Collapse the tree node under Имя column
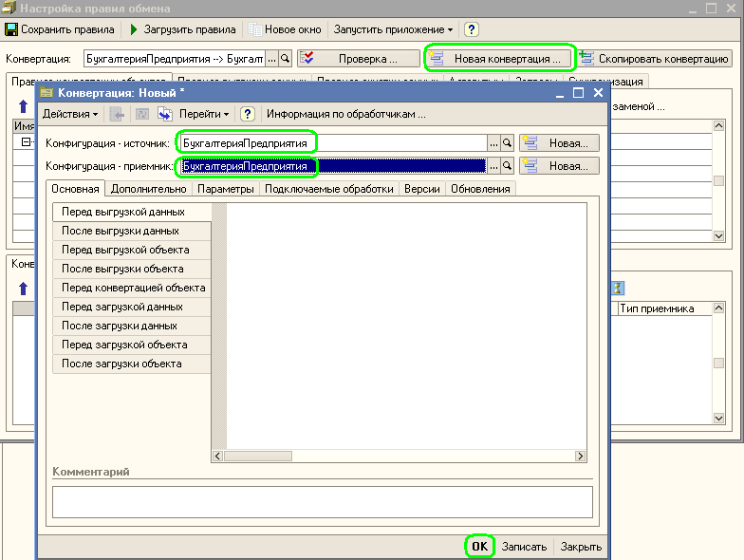Screen dimensions: 744x560 27,141
